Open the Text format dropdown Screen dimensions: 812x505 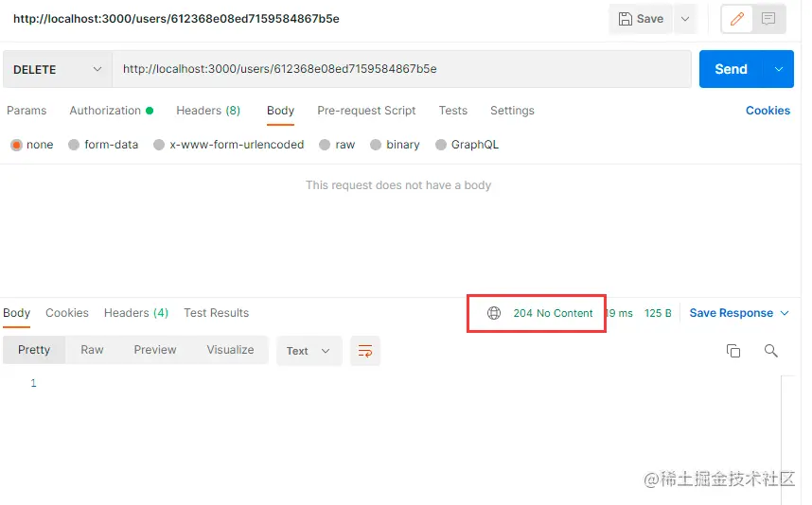point(309,351)
